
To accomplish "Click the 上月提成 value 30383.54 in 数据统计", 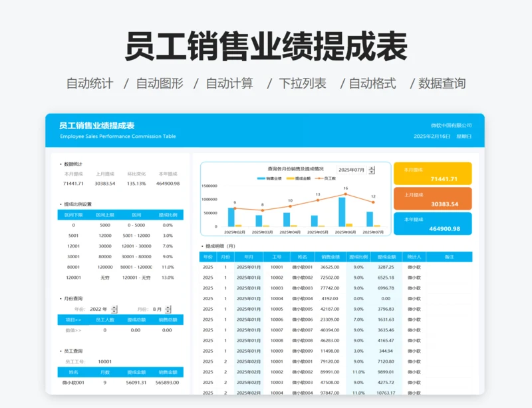I will click(105, 184).
